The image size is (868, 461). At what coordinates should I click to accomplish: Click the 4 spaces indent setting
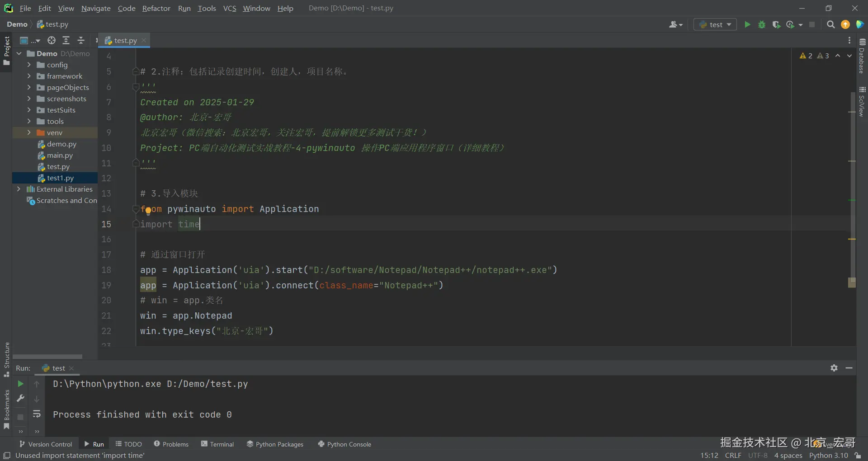[x=788, y=456]
